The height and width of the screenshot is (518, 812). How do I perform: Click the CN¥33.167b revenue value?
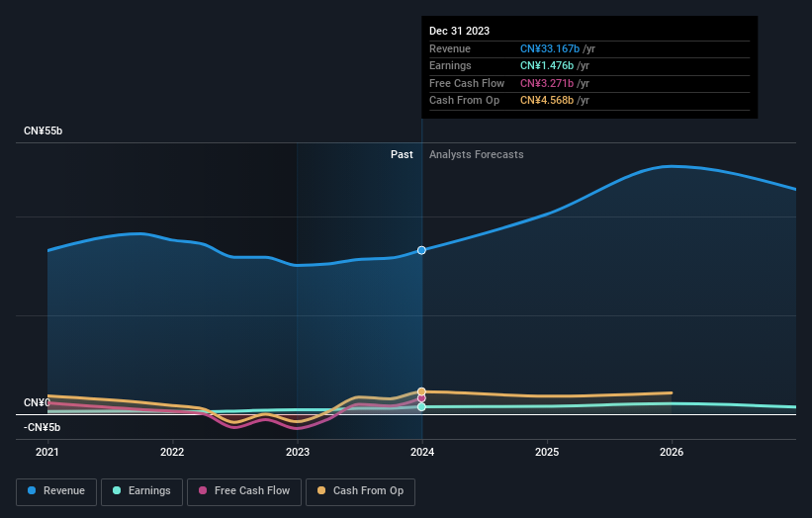click(550, 48)
